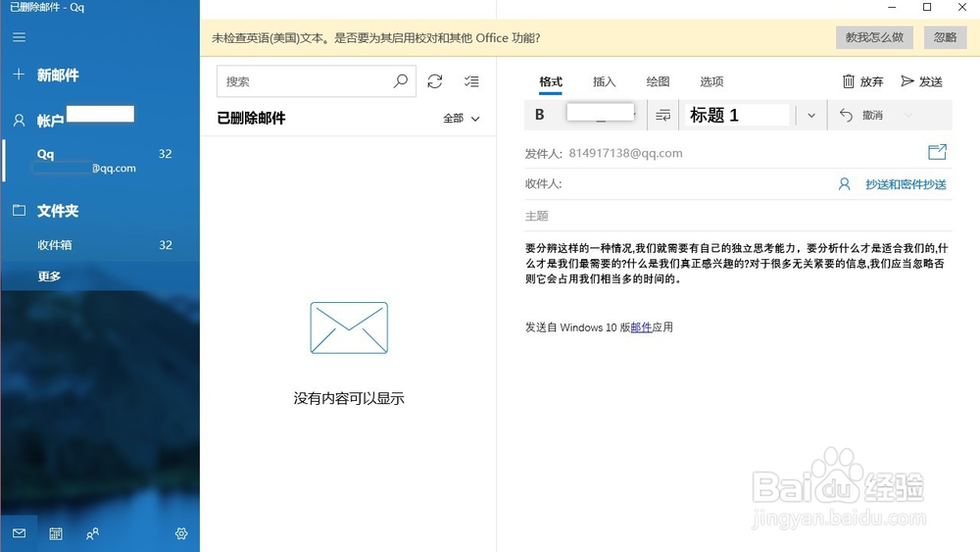Screen dimensions: 980x552
Task: Open message in new window icon
Action: pyautogui.click(x=937, y=152)
